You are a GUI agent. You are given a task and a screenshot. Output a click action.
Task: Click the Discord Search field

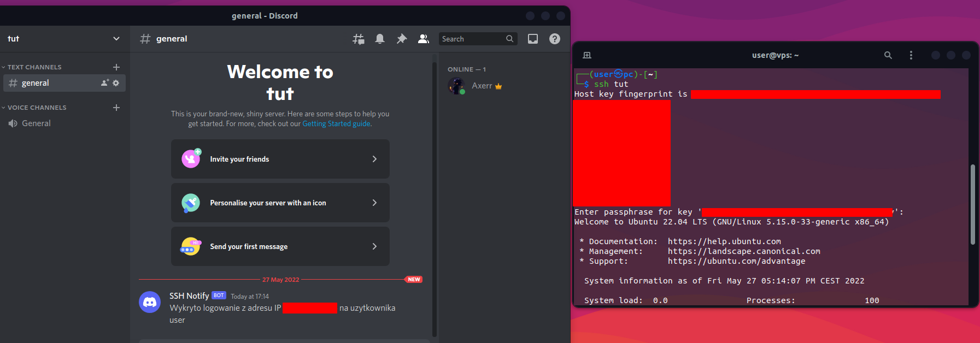coord(472,39)
